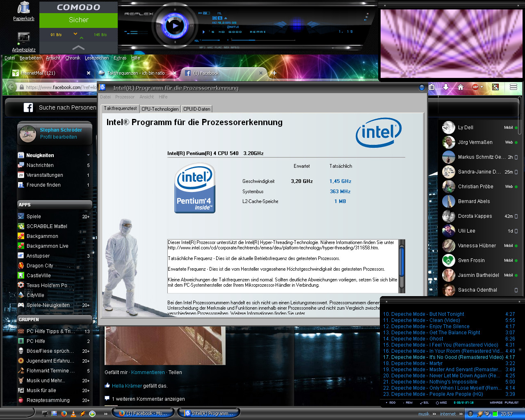Screen dimensions: 525x420
Task: Open the Lesezeichen menu in Firefox
Action: pyautogui.click(x=97, y=58)
